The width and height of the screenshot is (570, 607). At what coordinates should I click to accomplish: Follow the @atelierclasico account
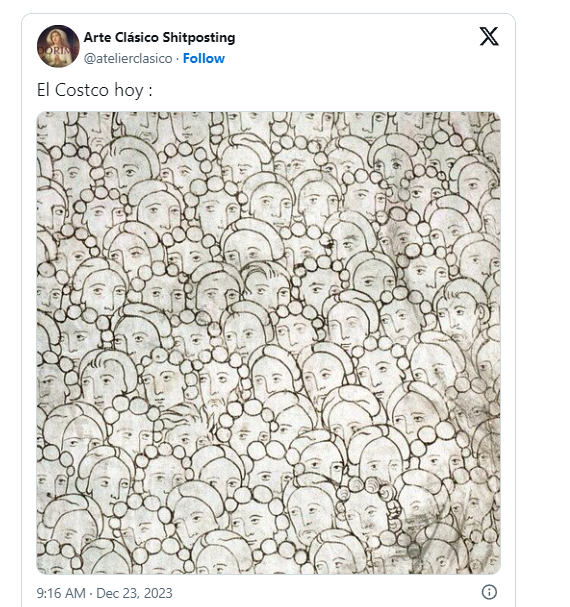click(204, 58)
